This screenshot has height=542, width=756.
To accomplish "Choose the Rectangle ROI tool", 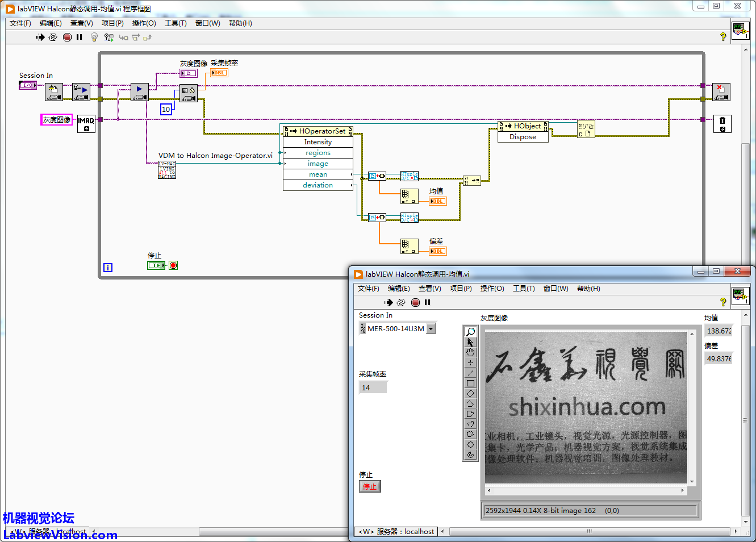I will click(x=470, y=383).
